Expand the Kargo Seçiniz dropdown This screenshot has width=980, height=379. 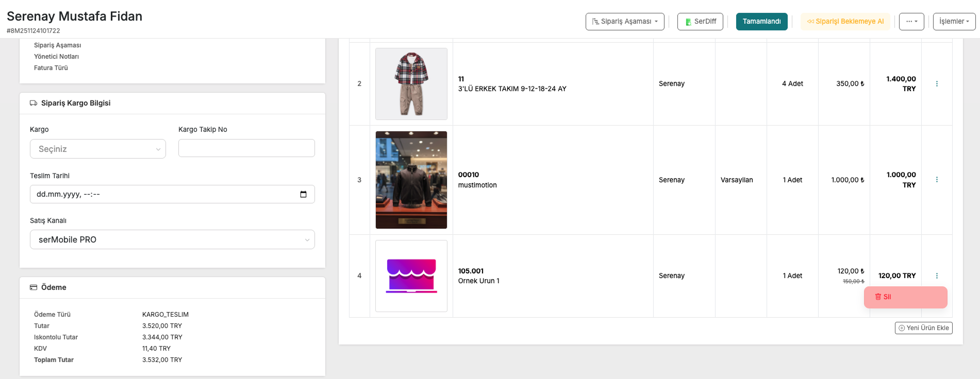tap(98, 149)
